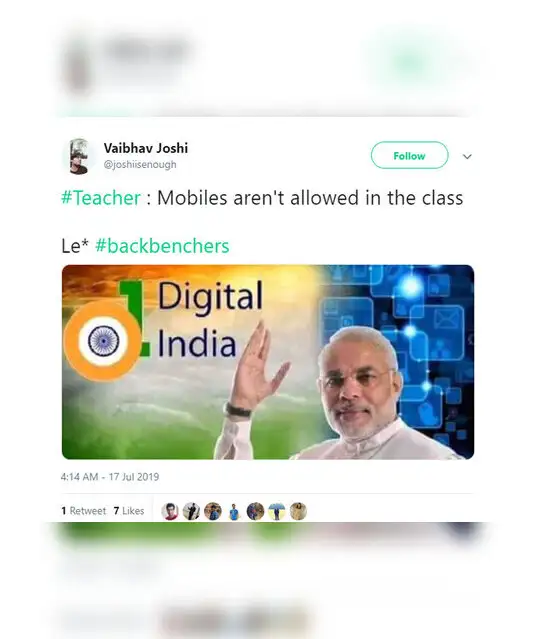View the 7 Likes list
The width and height of the screenshot is (540, 639).
(x=129, y=511)
